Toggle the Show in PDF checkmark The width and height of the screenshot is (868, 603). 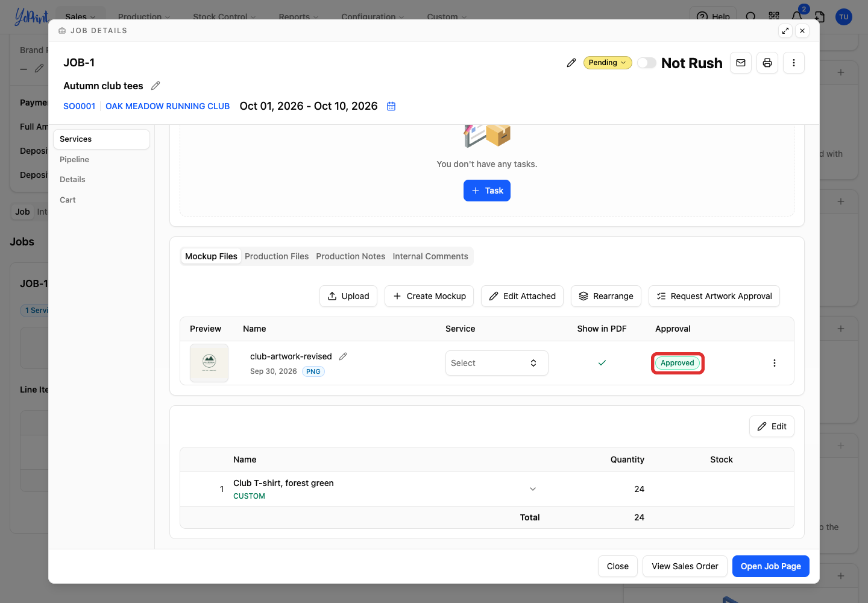(x=602, y=363)
